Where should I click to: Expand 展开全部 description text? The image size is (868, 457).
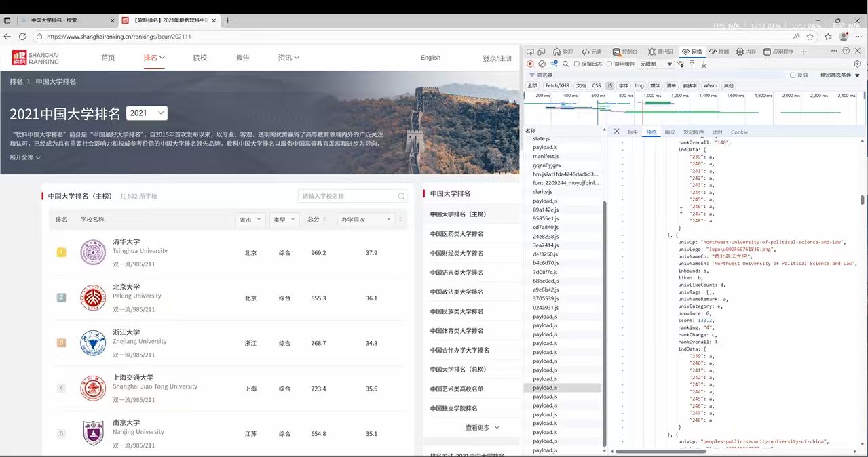tap(25, 157)
